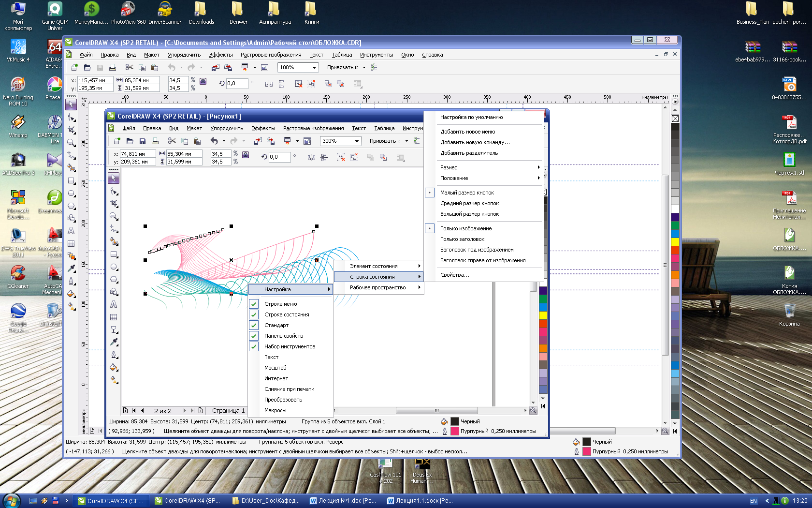The height and width of the screenshot is (508, 812).
Task: Uncheck Стандарт toolbar checkbox
Action: pyautogui.click(x=254, y=325)
